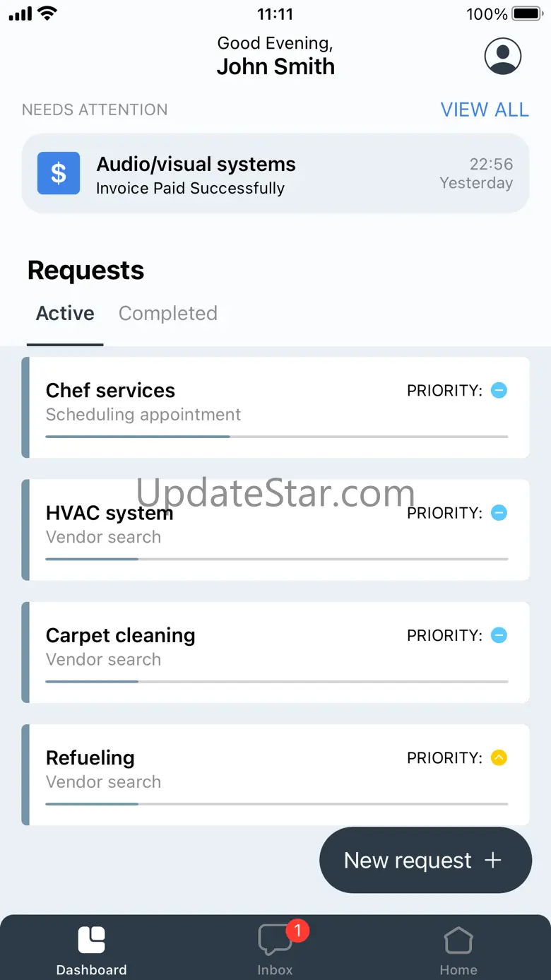Tap the red Inbox notification badge
Screen dimensions: 551x980
[x=297, y=931]
